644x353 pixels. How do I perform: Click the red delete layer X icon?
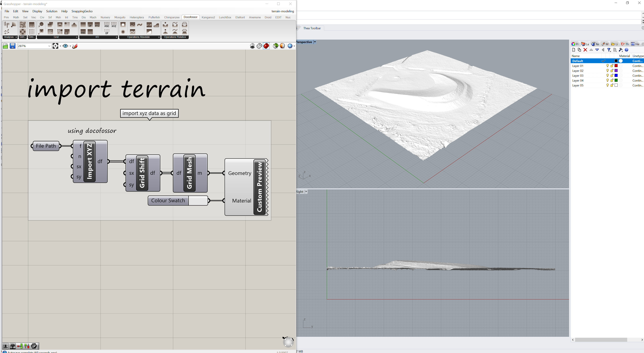point(585,50)
